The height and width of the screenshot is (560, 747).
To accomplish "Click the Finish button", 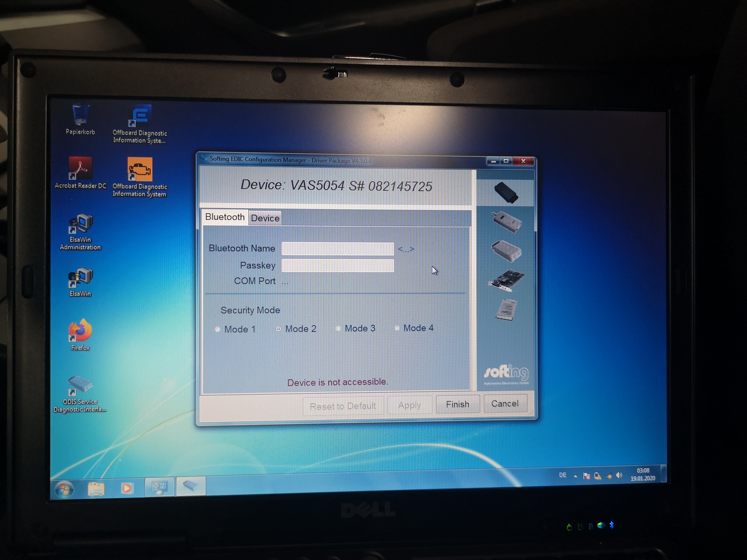I will pos(458,404).
